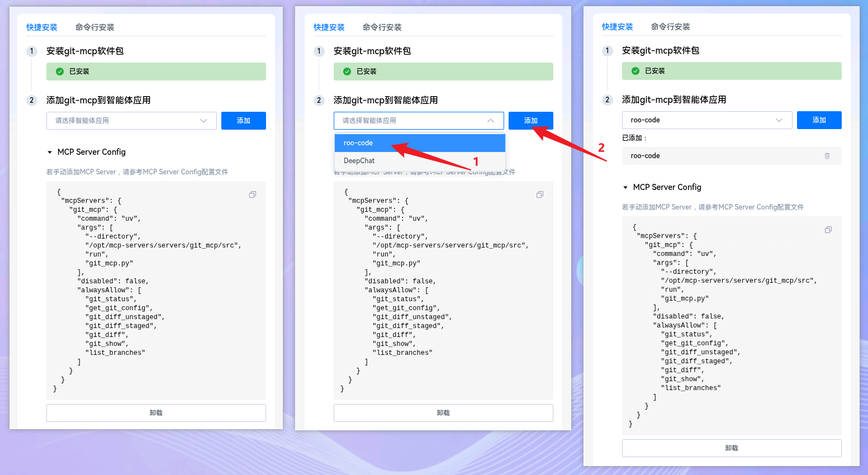Delete the added roo-code entry via trash icon
The image size is (868, 475).
tap(827, 156)
